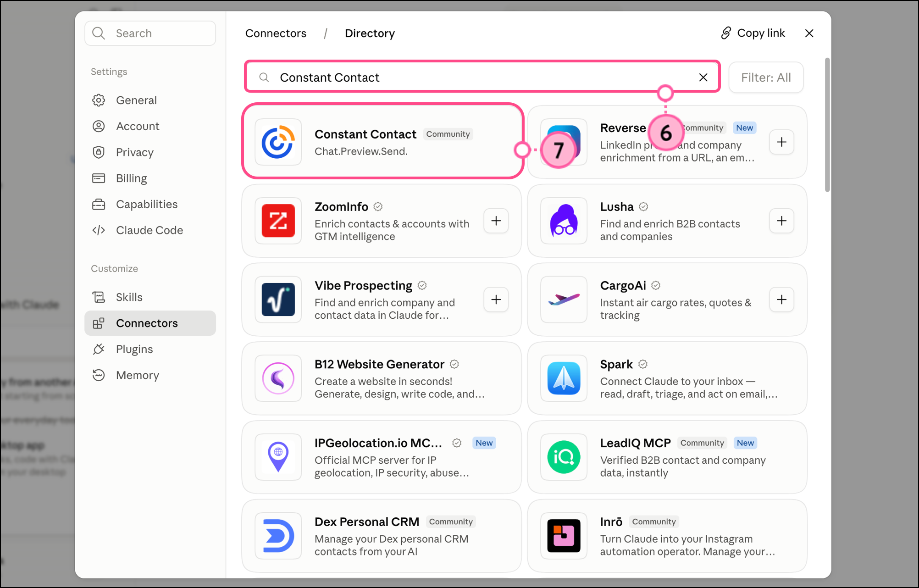Click the Constant Contact logo icon
The height and width of the screenshot is (588, 919).
(x=278, y=142)
